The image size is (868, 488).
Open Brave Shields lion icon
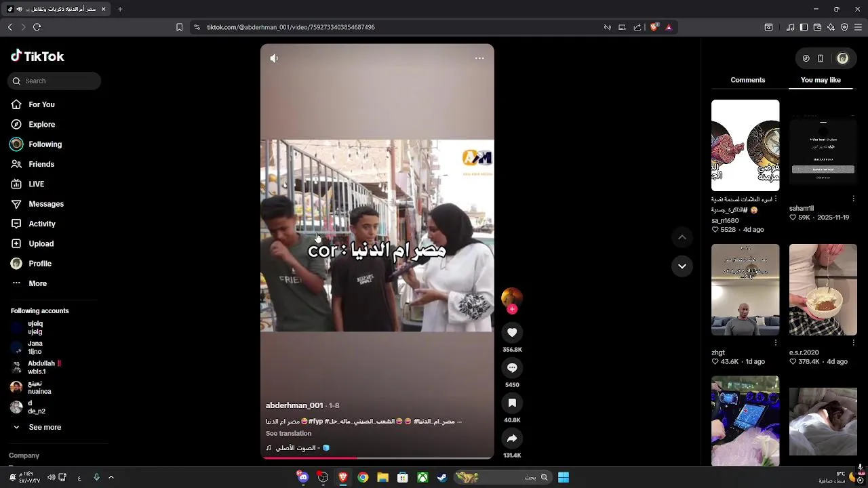click(x=654, y=27)
